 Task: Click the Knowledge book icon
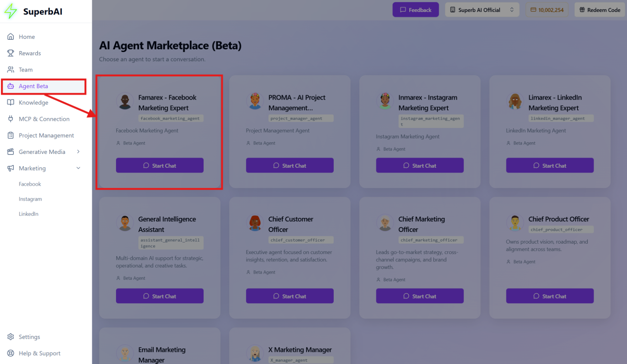[10, 103]
